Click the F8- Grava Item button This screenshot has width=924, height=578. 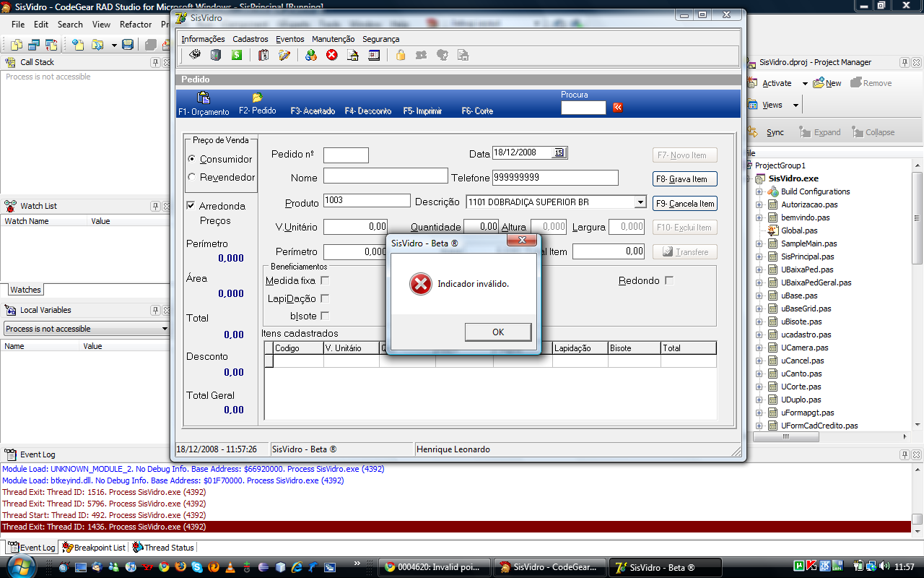pos(684,179)
